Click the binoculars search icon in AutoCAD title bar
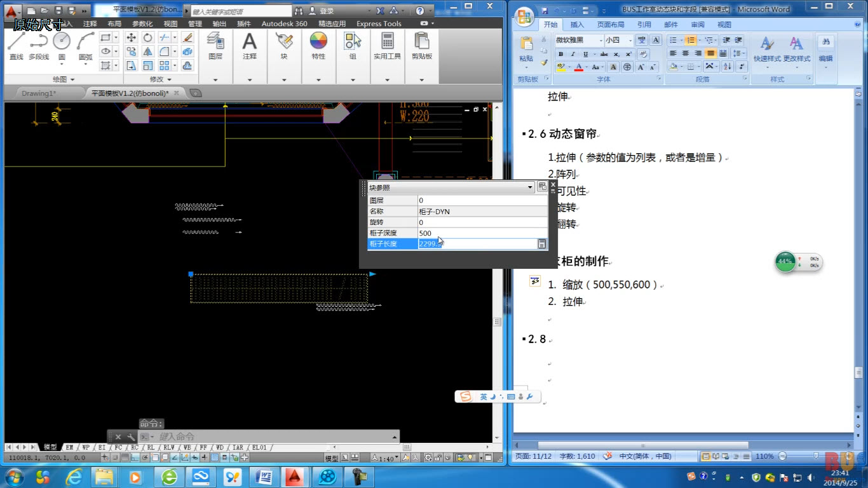The image size is (868, 488). [298, 11]
